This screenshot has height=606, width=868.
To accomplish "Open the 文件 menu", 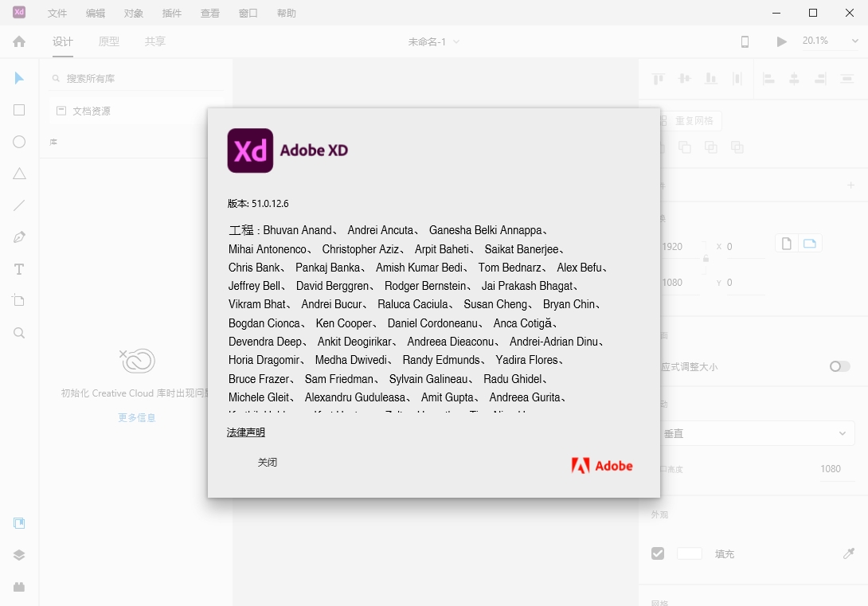I will (57, 14).
